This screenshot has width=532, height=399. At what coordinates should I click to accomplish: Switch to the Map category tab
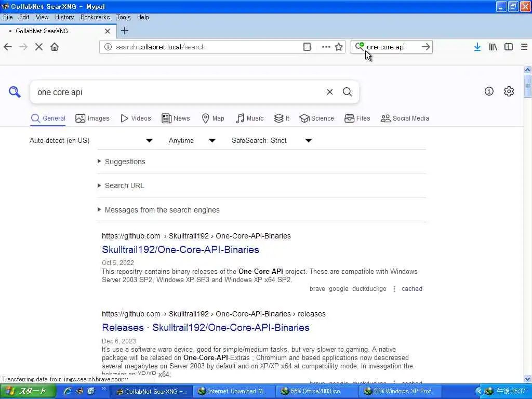(212, 118)
